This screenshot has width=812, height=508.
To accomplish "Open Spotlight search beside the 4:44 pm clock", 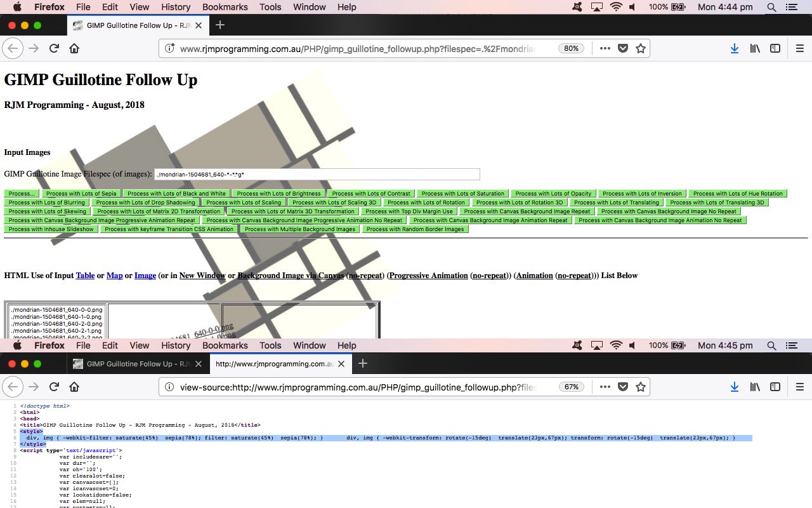I will (x=771, y=7).
